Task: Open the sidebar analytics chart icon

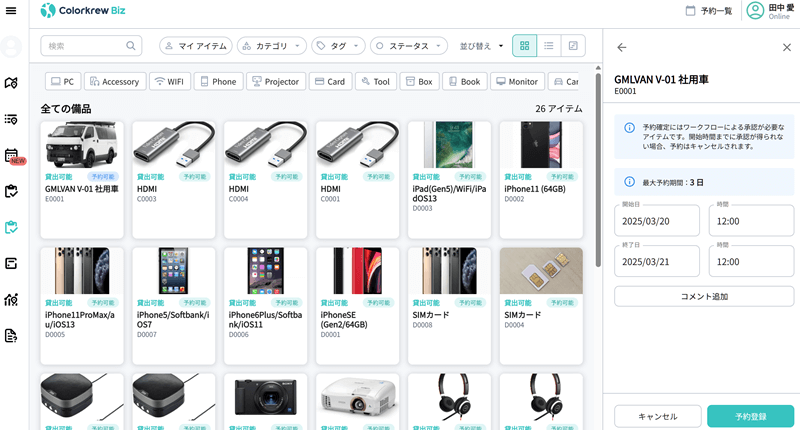Action: 11,299
